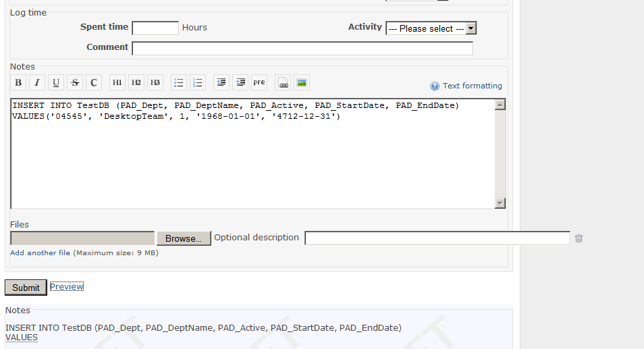Insert ordered numbered list
The width and height of the screenshot is (644, 349).
198,82
